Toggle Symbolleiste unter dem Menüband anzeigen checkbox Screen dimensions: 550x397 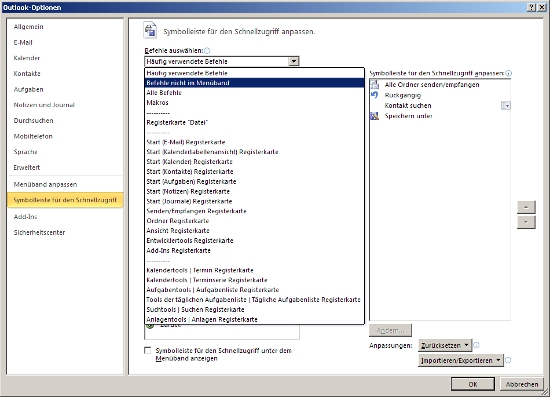pyautogui.click(x=148, y=350)
